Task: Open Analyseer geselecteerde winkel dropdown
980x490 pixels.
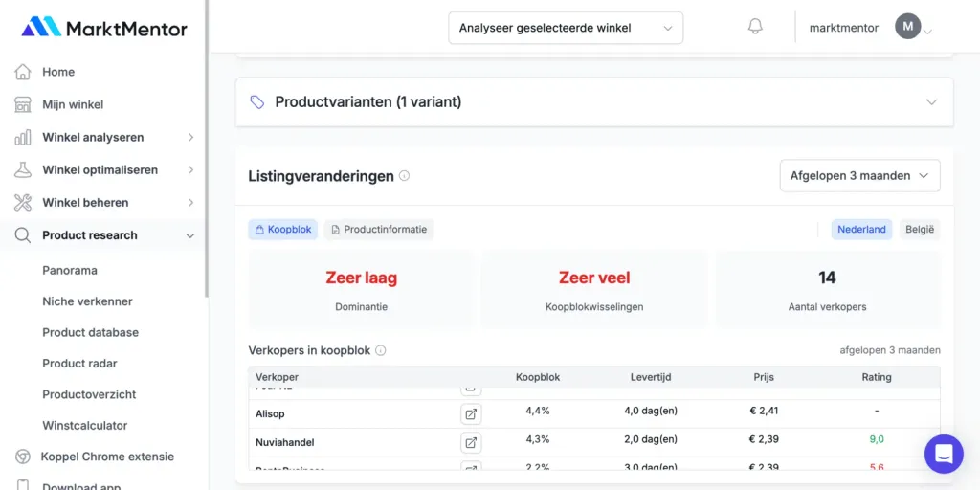Action: [566, 28]
